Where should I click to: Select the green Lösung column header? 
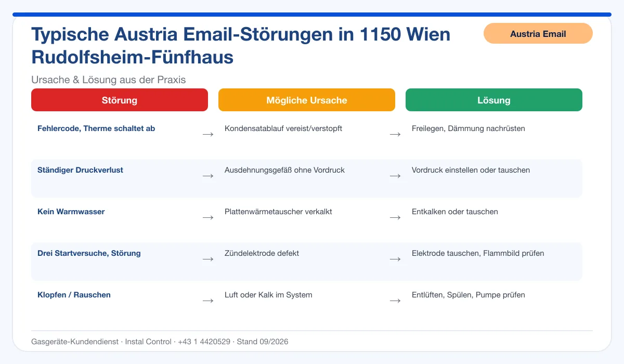click(x=494, y=100)
